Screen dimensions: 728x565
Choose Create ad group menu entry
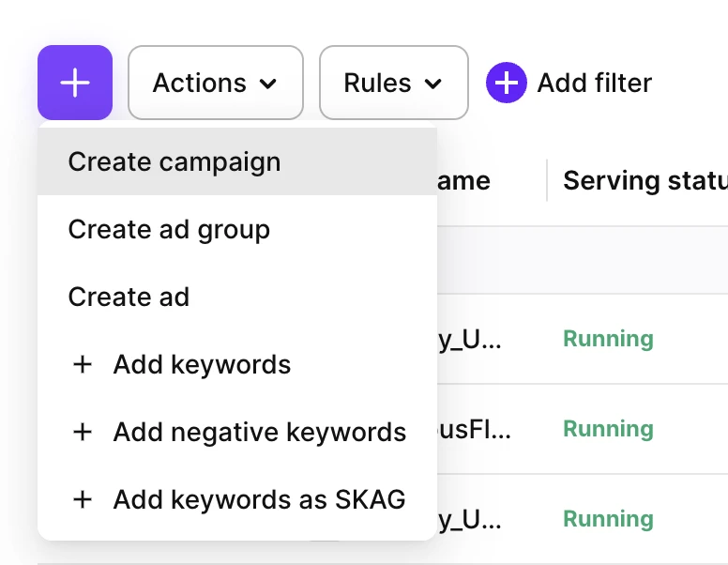(x=237, y=230)
